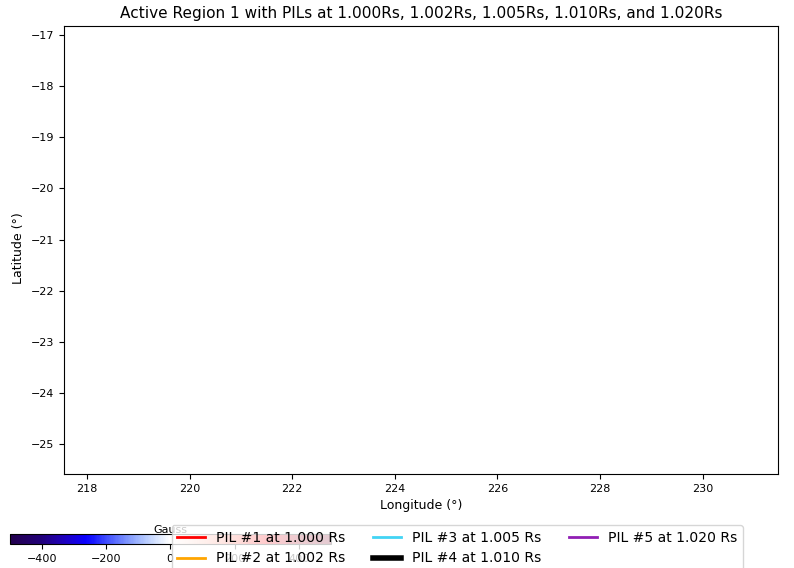
Task: Click the 230 tick label on the longitude axis
Action: click(703, 488)
